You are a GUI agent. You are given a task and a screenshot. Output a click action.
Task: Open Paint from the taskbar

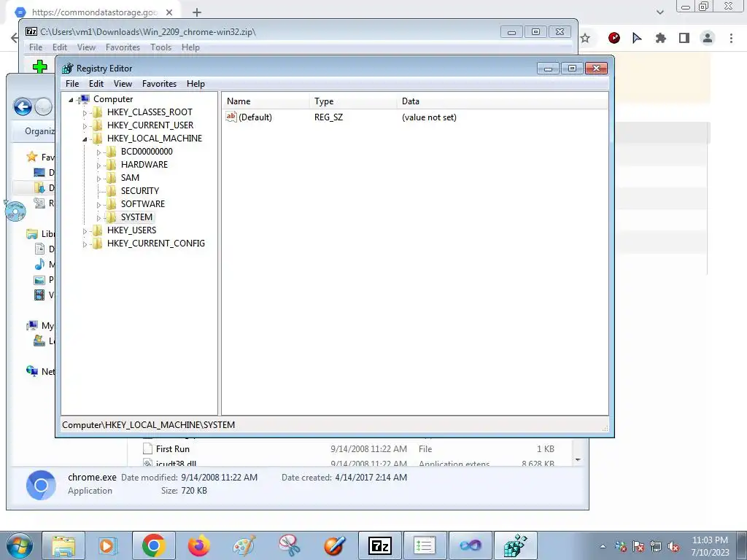tap(244, 545)
